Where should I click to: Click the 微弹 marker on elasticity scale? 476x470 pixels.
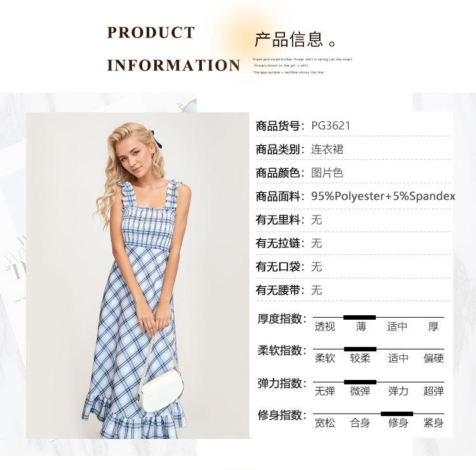click(360, 382)
